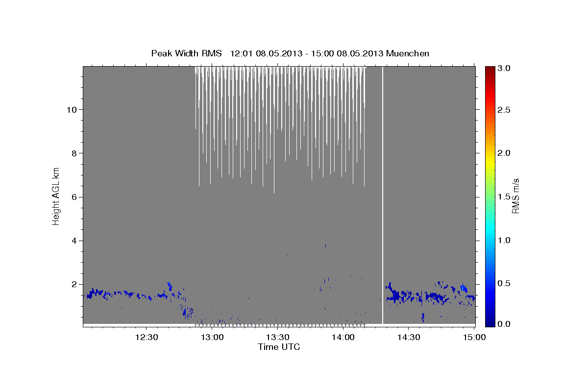
Task: Click the colorbar value 2.0
Action: click(504, 153)
